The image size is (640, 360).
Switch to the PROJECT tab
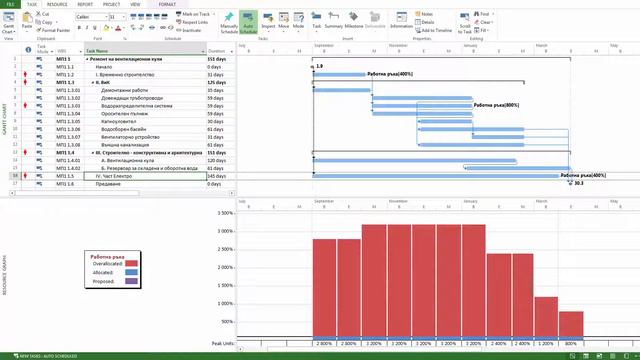tap(111, 4)
